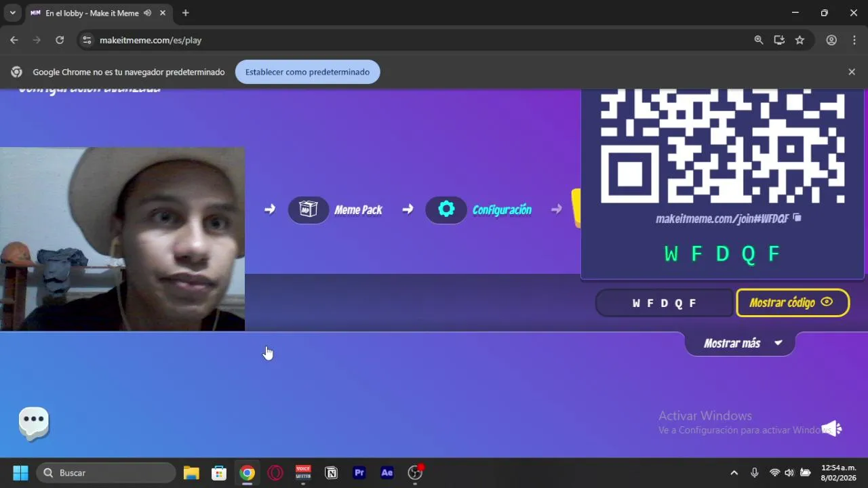Open Chrome's three-dot menu
The image size is (868, 488).
(853, 40)
